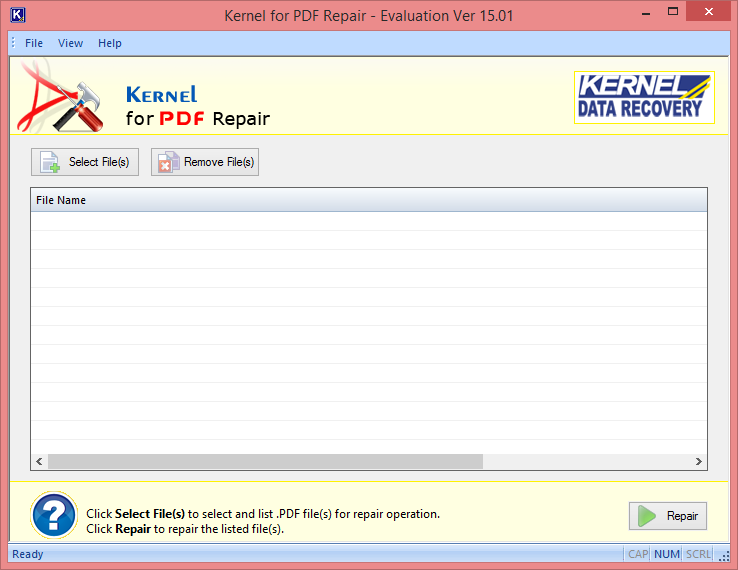738x570 pixels.
Task: Minimize the Kernel for PDF Repair window
Action: 646,13
